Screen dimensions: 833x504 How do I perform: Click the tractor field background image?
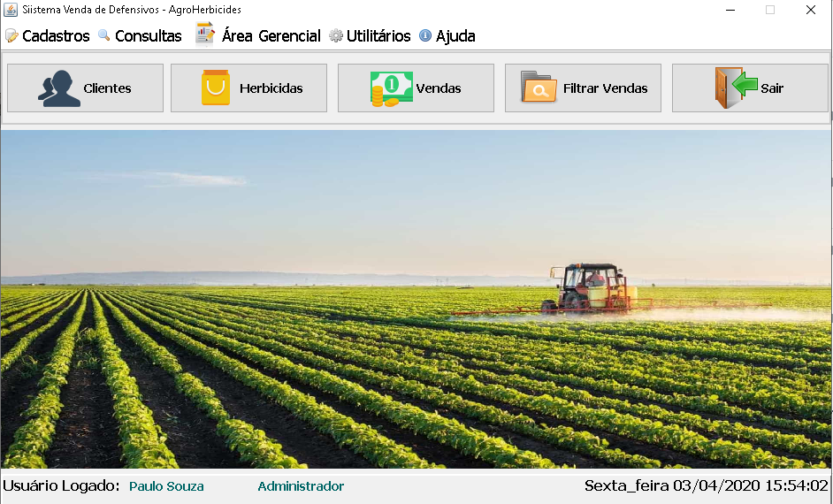(416, 299)
